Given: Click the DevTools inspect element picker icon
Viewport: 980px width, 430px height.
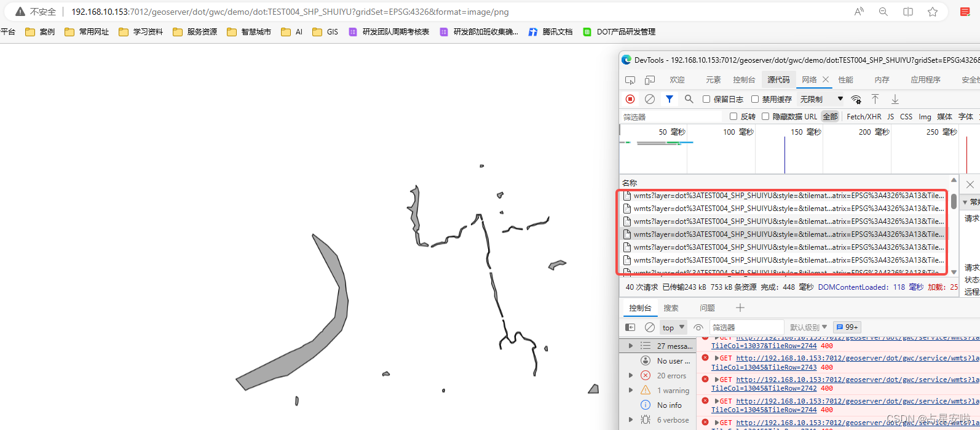Looking at the screenshot, I should [x=630, y=80].
